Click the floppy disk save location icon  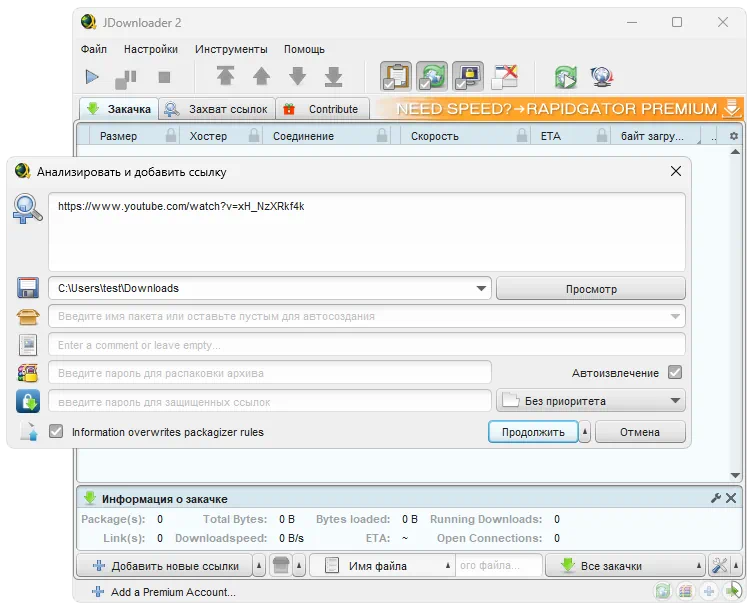tap(27, 288)
